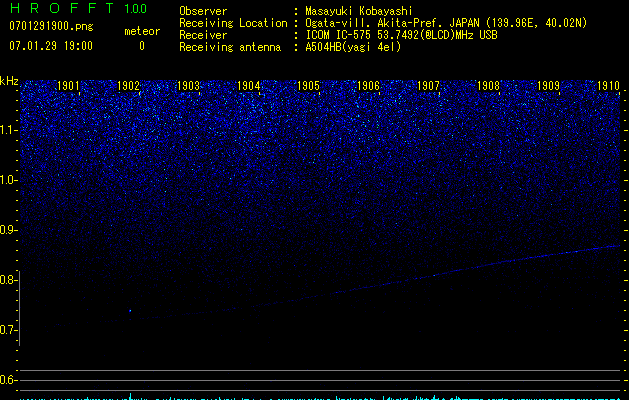Click the 07.01.29 19:00 timestamp
The image size is (629, 400).
[x=51, y=46]
